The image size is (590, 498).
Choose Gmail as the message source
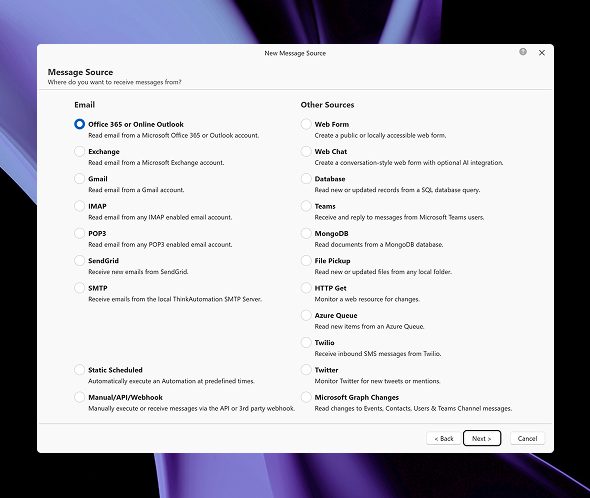[79, 178]
